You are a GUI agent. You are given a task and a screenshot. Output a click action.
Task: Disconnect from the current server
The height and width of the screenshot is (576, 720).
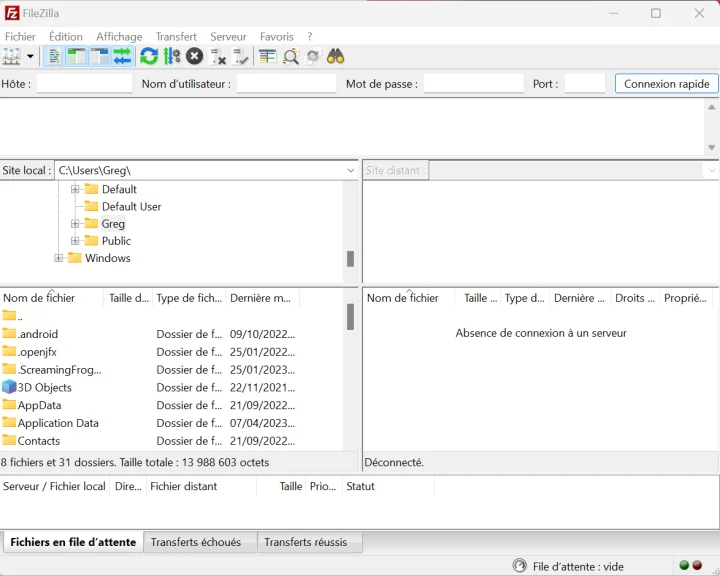pyautogui.click(x=218, y=57)
